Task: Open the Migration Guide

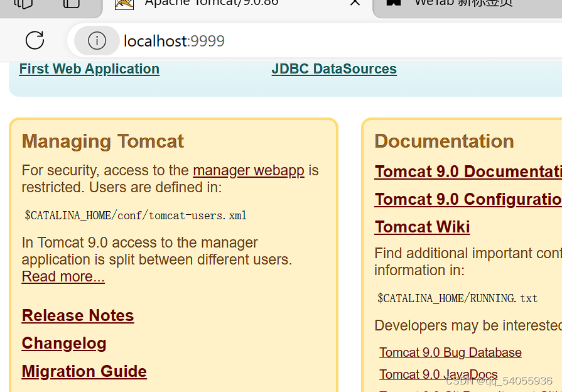Action: 84,371
